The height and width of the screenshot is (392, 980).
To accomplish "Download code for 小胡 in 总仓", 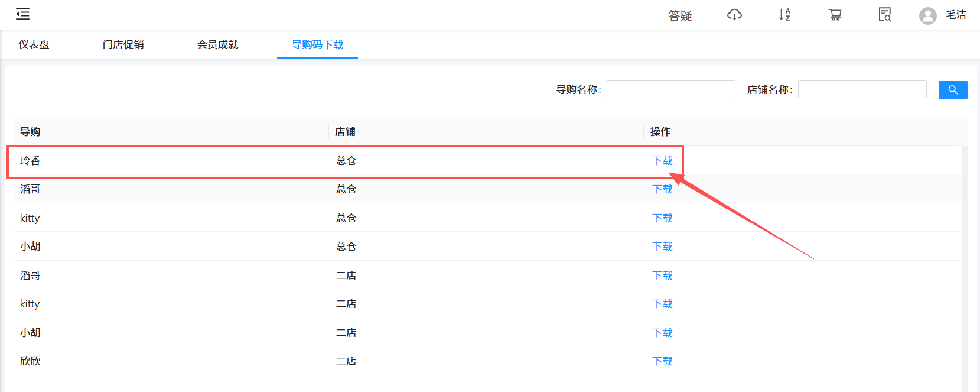I will coord(662,247).
